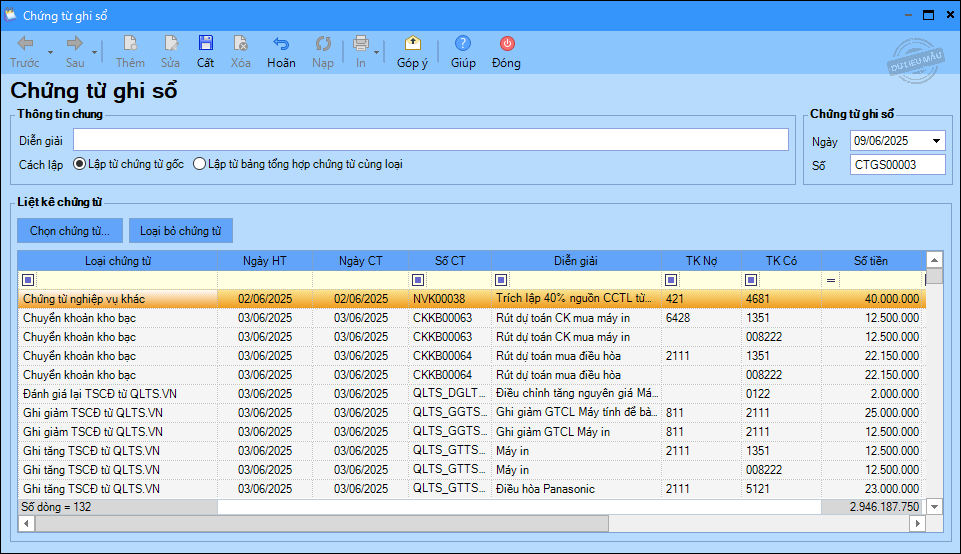
Task: Open help with Giúp icon
Action: [x=463, y=52]
